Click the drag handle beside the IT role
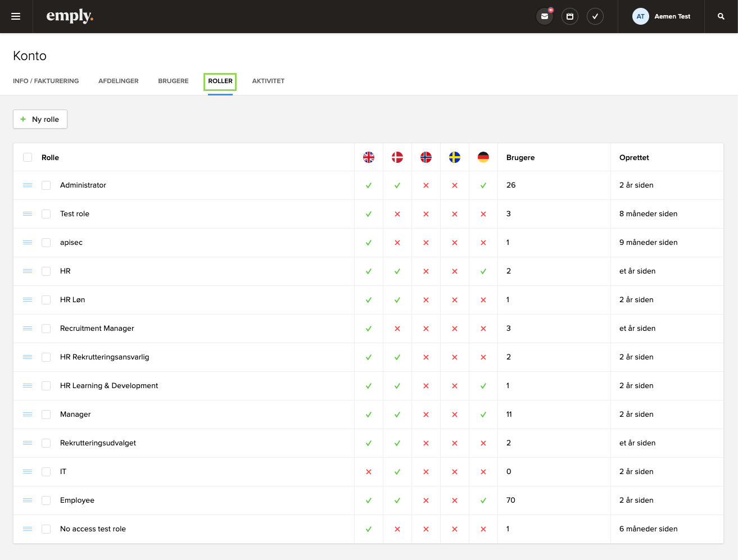The width and height of the screenshot is (738, 560). [28, 472]
